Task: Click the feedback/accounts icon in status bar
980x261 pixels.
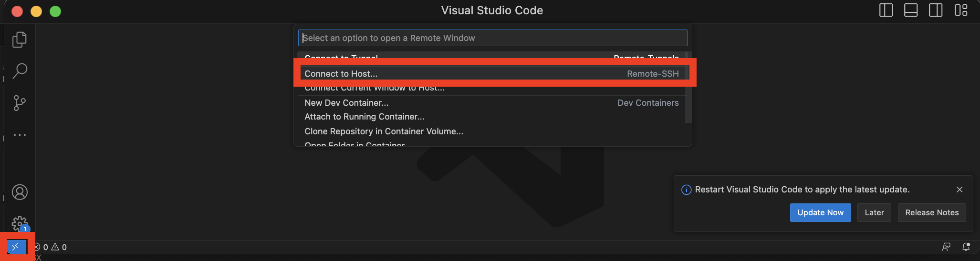Action: [946, 247]
